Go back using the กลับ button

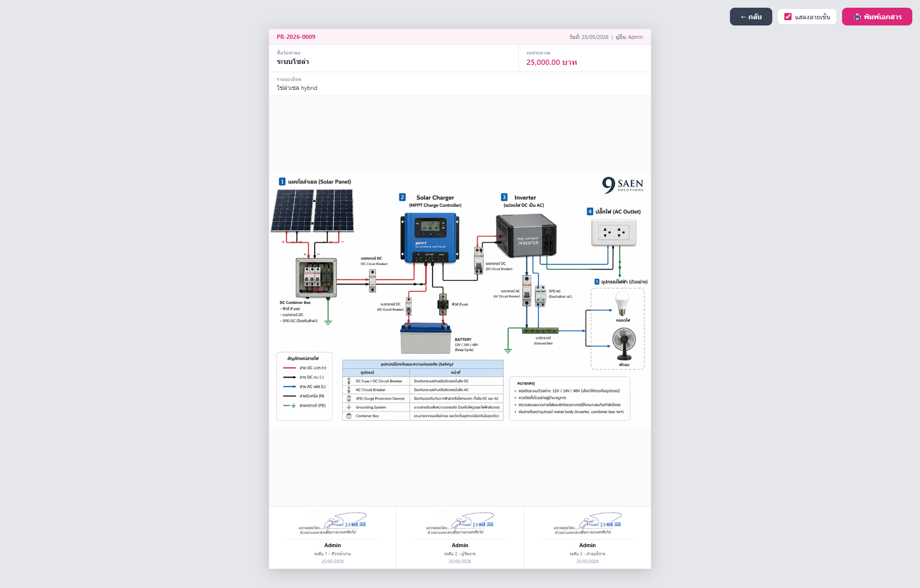pos(751,17)
